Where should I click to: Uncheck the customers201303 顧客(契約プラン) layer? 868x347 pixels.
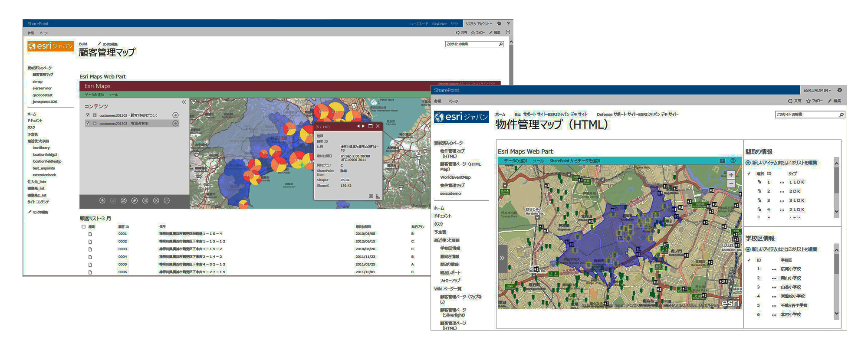pyautogui.click(x=88, y=115)
